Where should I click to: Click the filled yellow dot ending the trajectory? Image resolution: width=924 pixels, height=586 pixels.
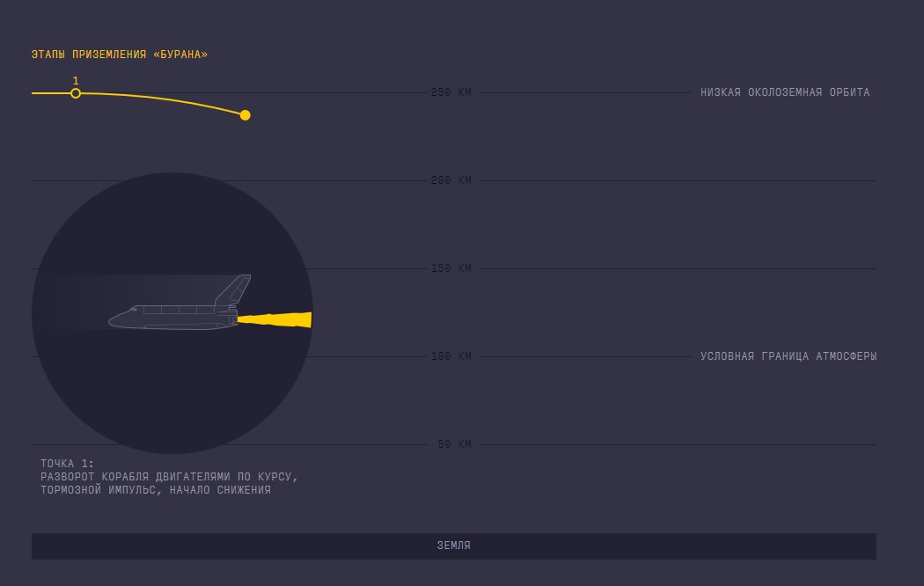[x=246, y=115]
